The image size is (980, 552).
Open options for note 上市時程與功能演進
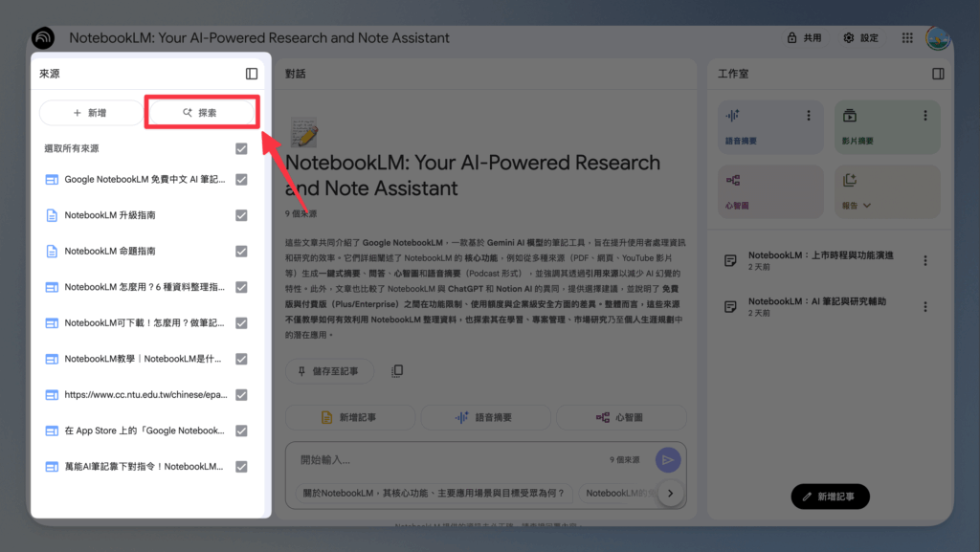click(925, 260)
